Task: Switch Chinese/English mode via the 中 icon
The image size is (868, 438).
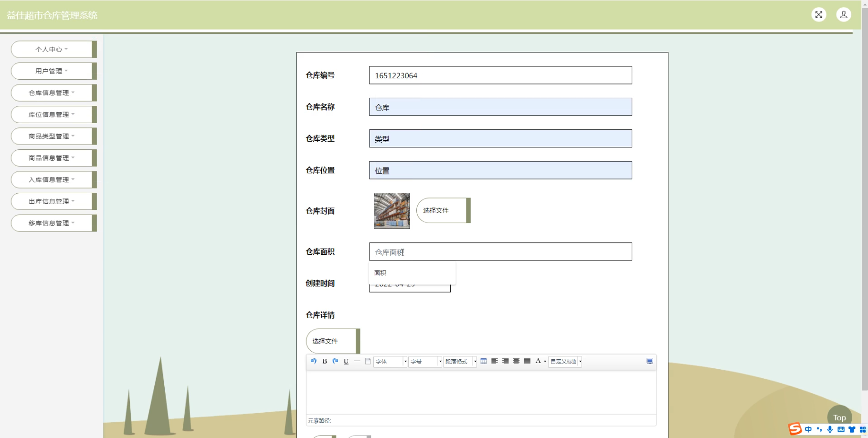Action: [x=808, y=429]
